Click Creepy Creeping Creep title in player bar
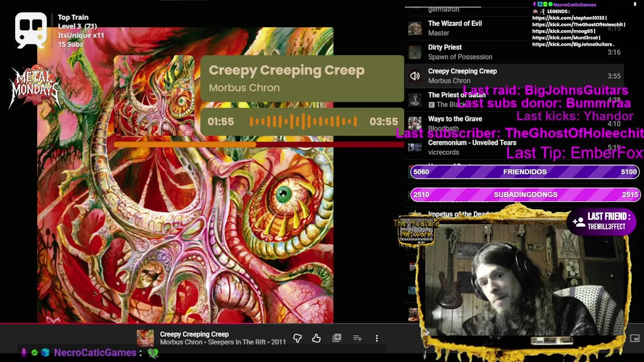The width and height of the screenshot is (644, 362). tap(194, 334)
